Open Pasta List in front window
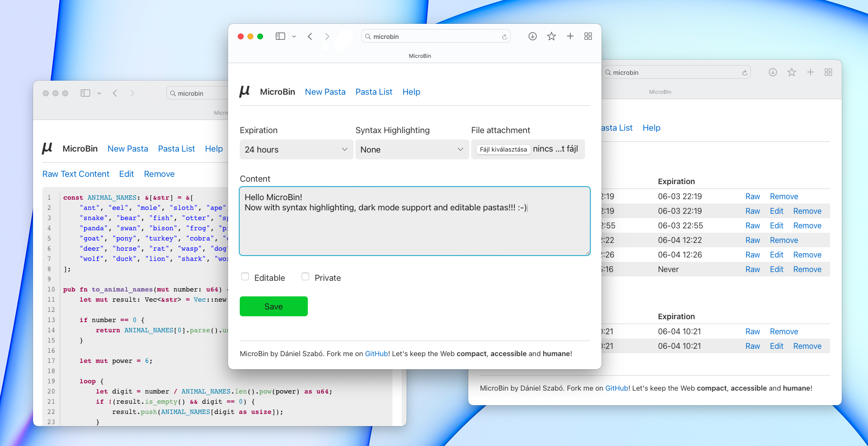 coord(374,92)
